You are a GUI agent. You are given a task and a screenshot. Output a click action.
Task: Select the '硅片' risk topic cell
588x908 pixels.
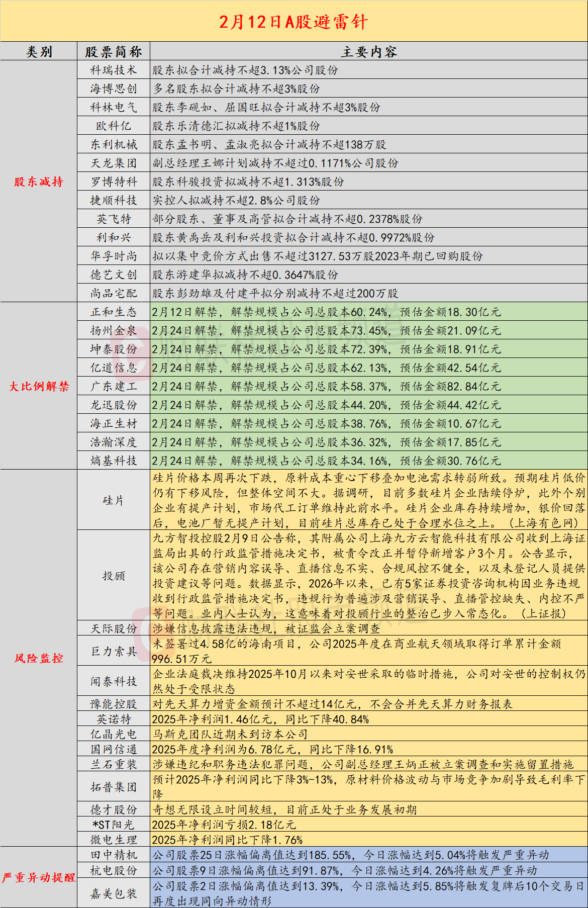(114, 500)
